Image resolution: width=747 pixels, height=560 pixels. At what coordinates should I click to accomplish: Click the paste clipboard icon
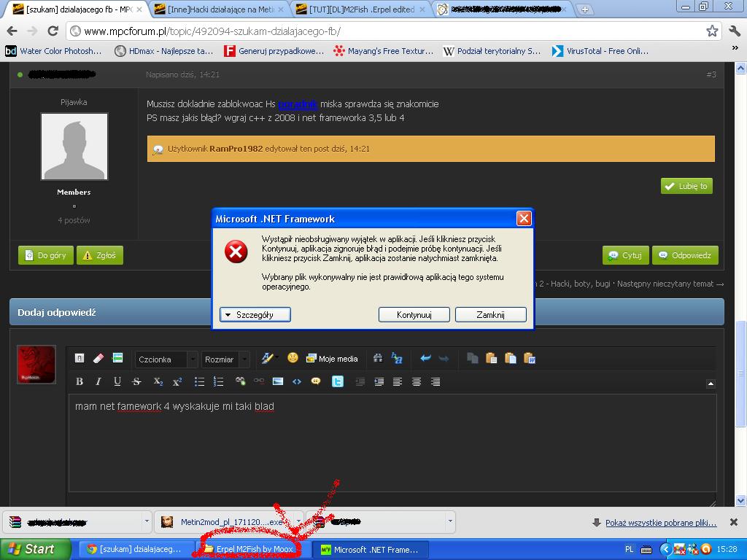point(491,358)
